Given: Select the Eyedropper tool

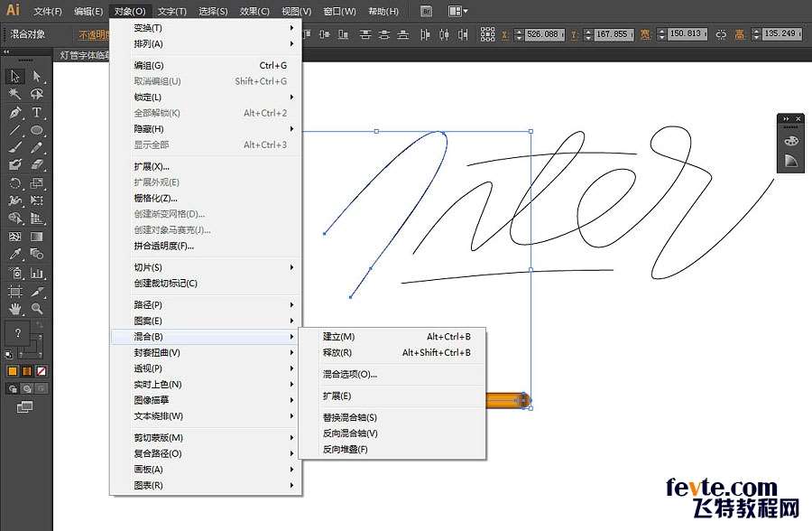Looking at the screenshot, I should tap(15, 254).
